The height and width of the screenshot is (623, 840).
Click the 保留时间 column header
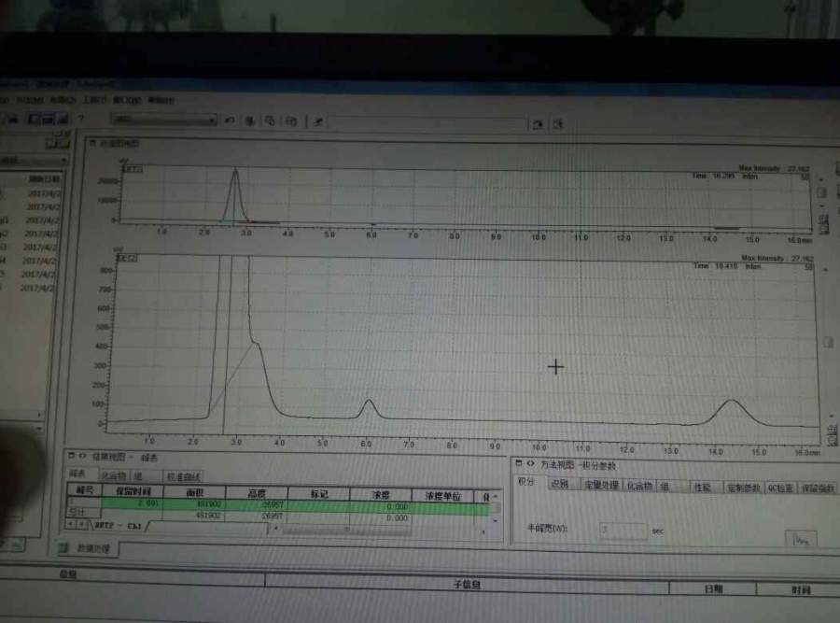pos(133,490)
